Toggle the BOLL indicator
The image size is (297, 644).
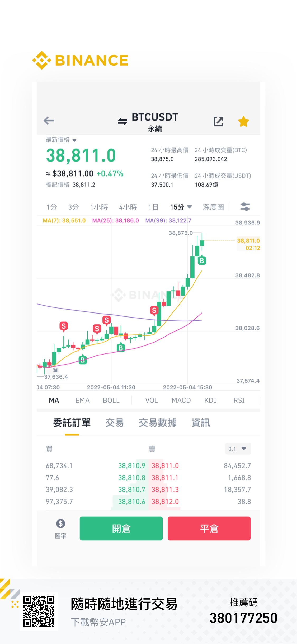tap(111, 400)
